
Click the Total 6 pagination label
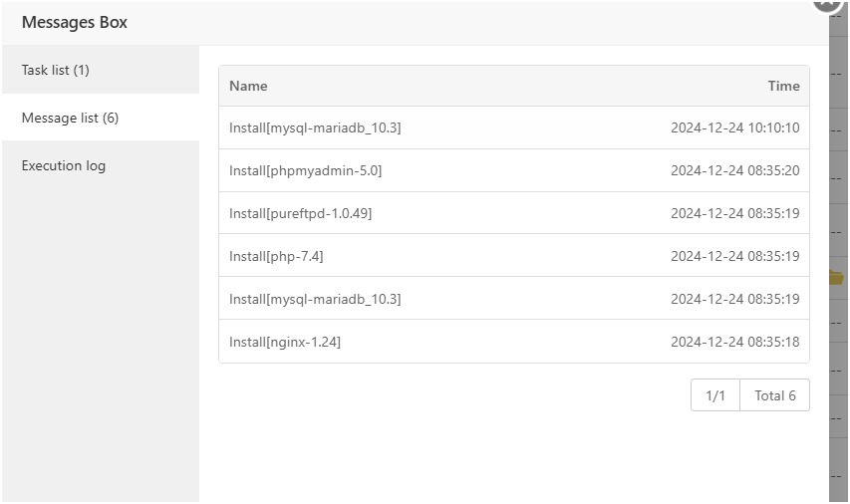pyautogui.click(x=774, y=395)
